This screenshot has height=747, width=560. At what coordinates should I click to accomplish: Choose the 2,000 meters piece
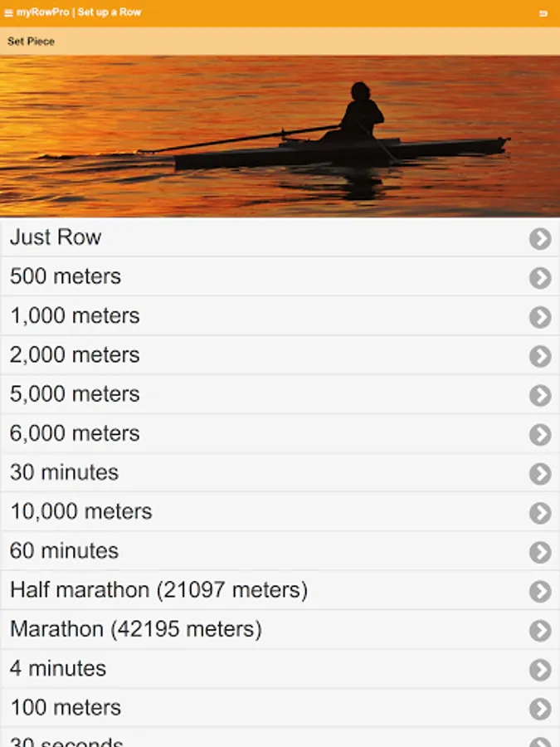pos(75,355)
